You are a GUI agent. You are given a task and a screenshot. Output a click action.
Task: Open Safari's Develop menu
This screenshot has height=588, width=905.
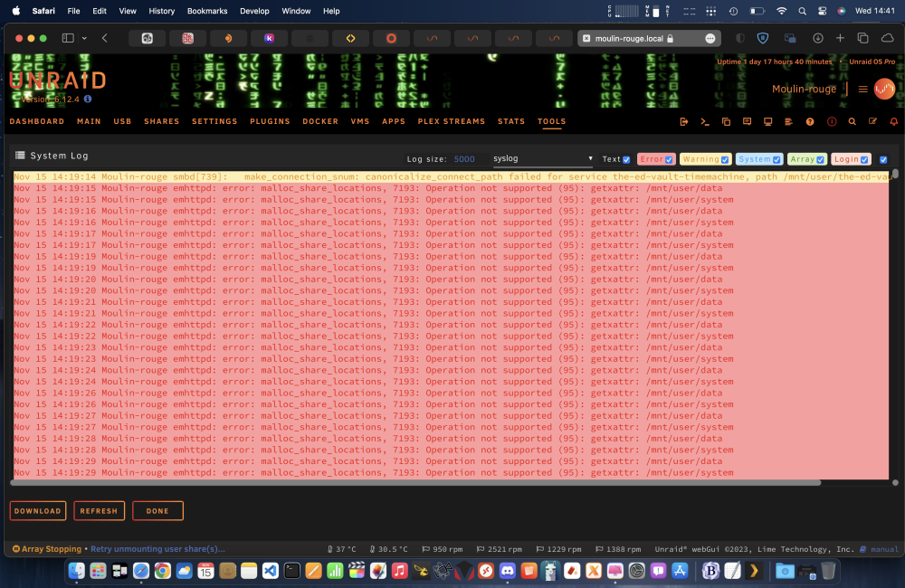click(x=254, y=11)
